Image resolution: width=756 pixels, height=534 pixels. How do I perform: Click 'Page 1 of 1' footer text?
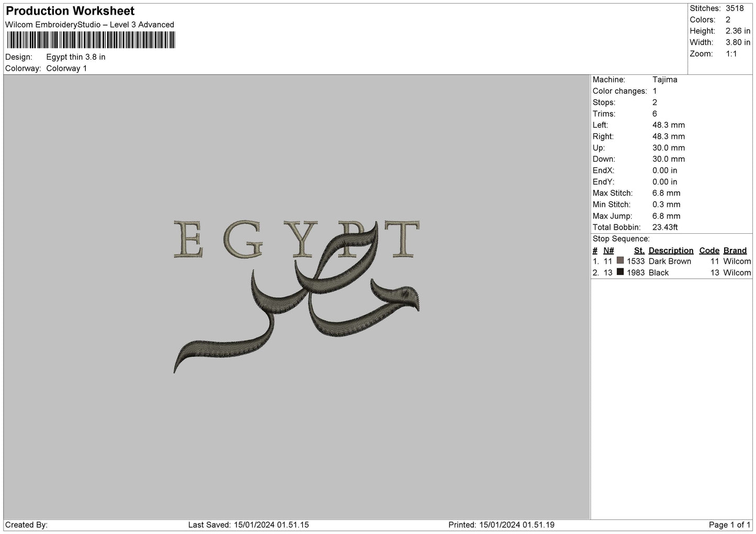[730, 525]
